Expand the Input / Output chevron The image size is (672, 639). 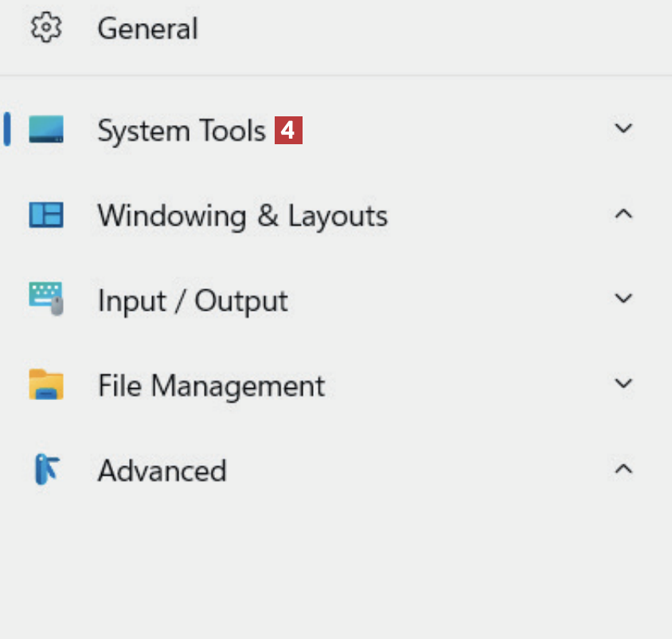coord(623,298)
